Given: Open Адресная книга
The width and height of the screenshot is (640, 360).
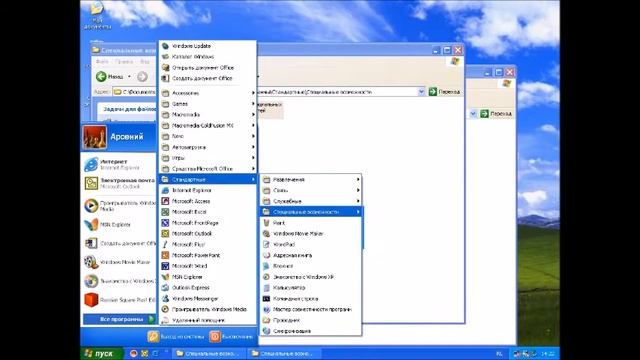Looking at the screenshot, I should pyautogui.click(x=311, y=255).
